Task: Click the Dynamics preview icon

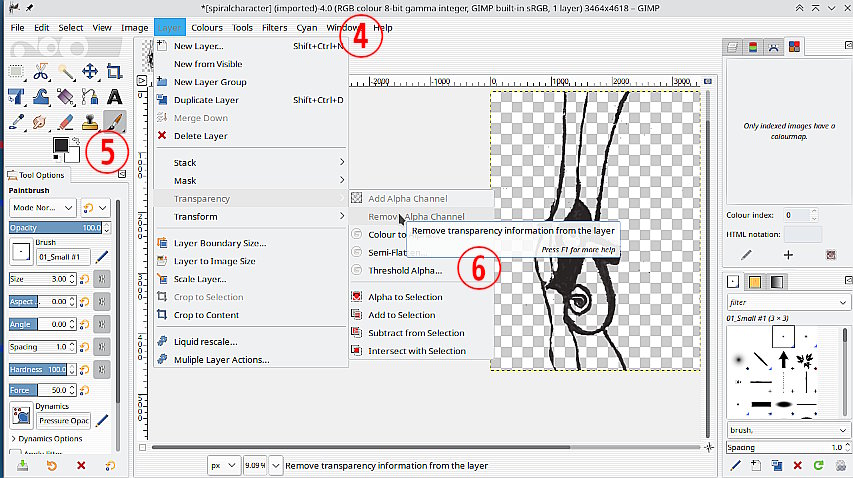Action: tap(21, 415)
